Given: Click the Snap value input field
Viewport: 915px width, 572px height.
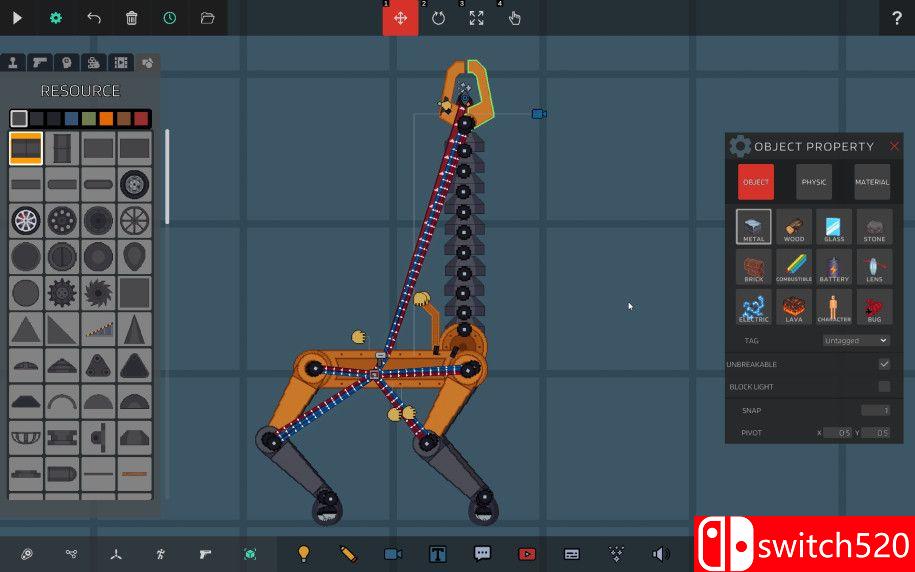Looking at the screenshot, I should coord(876,410).
